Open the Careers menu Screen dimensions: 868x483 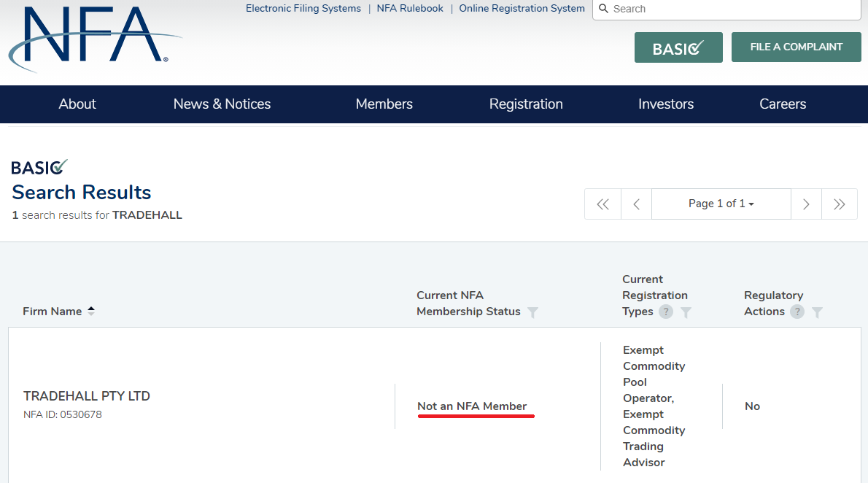(783, 104)
